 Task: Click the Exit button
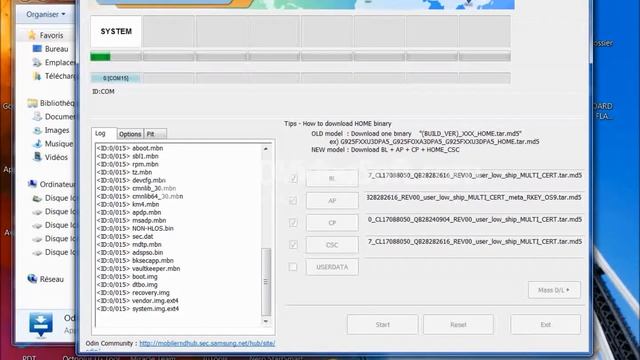546,324
